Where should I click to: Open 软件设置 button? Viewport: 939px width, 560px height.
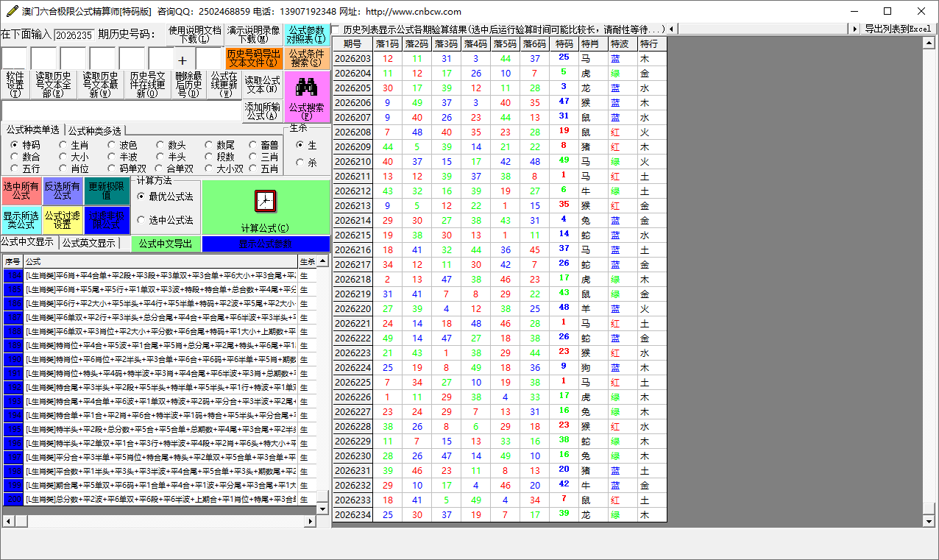pos(15,85)
